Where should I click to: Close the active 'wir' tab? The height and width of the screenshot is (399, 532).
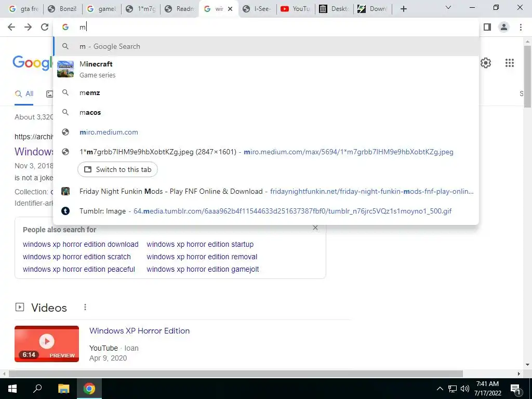coord(230,9)
